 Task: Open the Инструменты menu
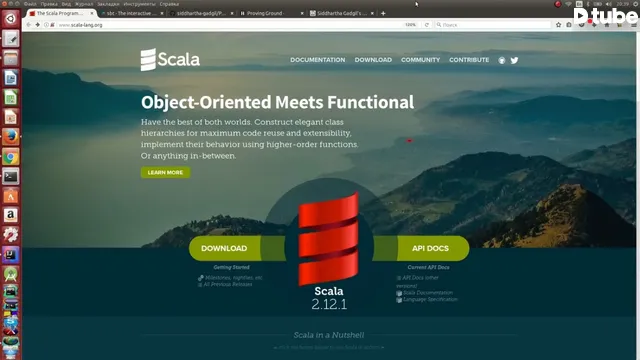coord(140,4)
